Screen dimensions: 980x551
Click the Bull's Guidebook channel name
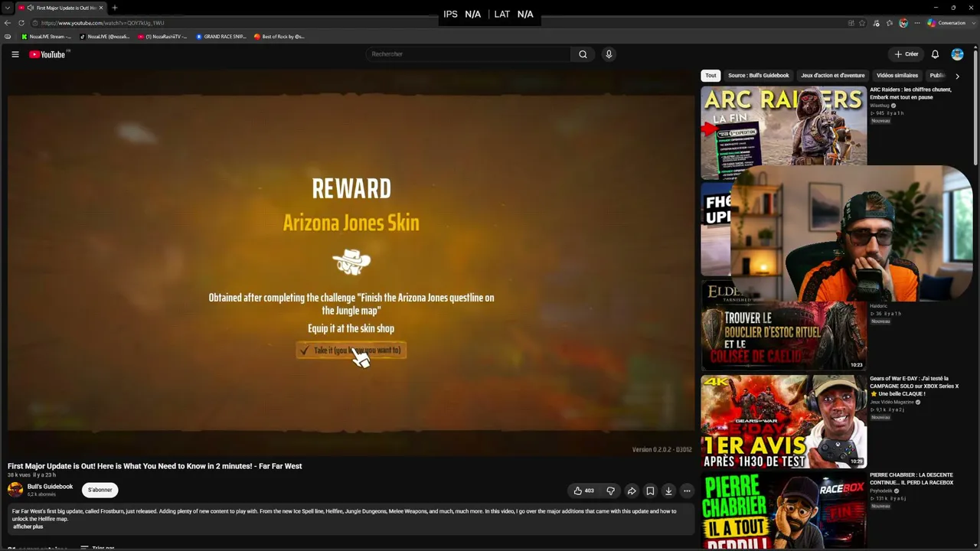click(50, 487)
